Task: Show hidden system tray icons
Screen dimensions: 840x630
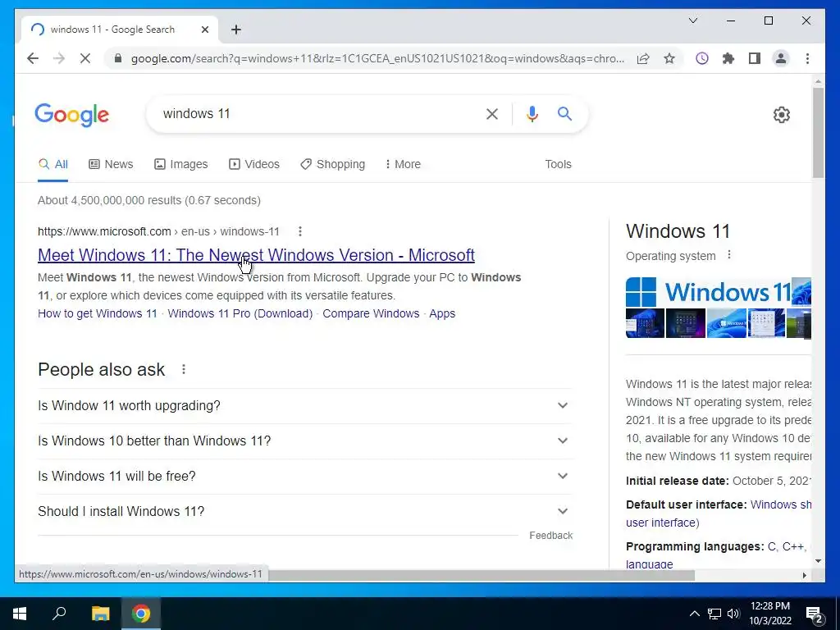Action: 694,614
